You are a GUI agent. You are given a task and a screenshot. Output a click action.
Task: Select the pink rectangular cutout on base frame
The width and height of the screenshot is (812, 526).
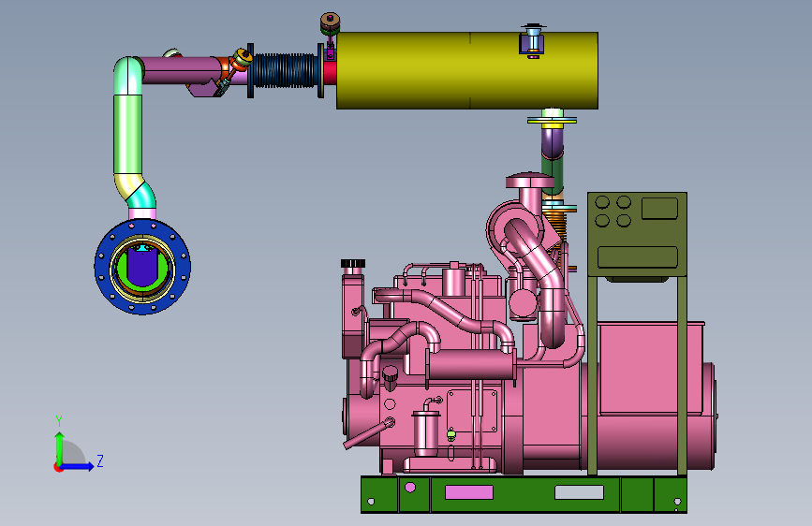469,491
